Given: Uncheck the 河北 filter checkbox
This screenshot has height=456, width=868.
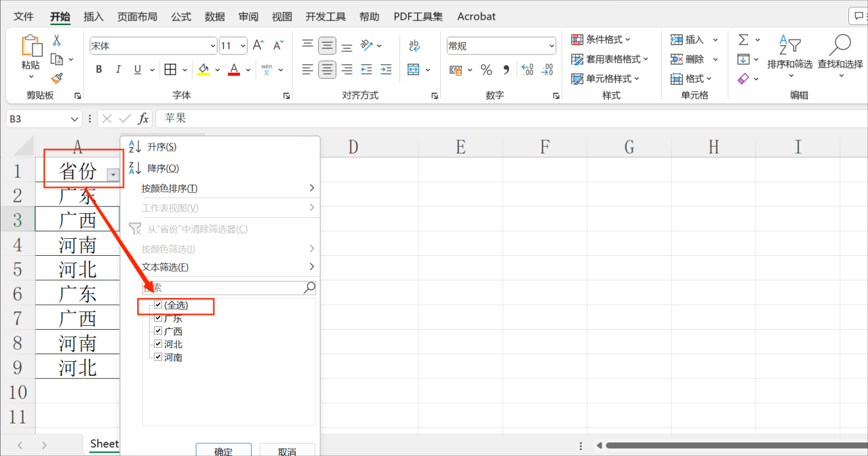Looking at the screenshot, I should tap(158, 344).
